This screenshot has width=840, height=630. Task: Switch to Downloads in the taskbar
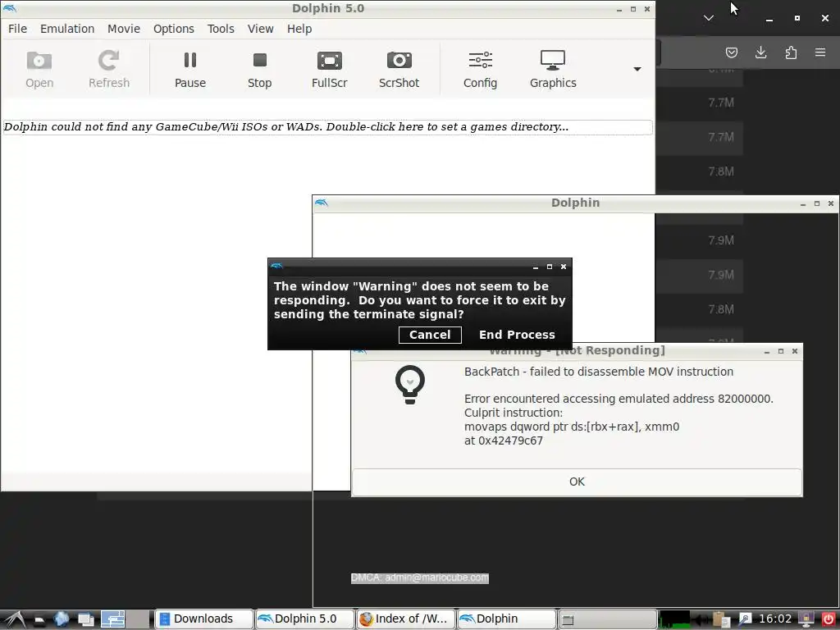point(203,619)
